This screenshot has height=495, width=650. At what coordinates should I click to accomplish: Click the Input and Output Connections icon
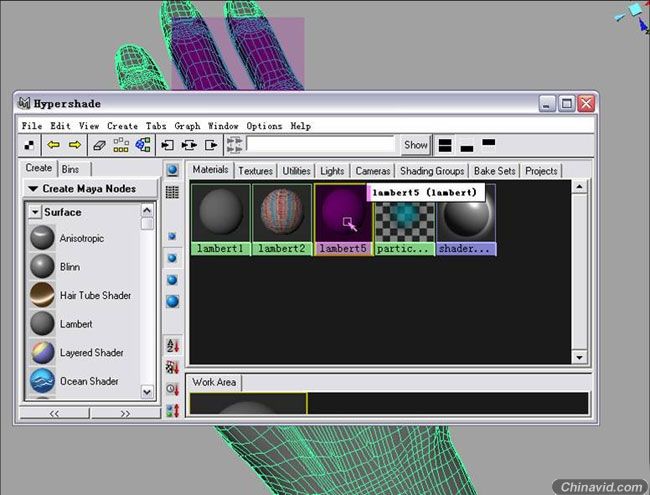[x=189, y=145]
